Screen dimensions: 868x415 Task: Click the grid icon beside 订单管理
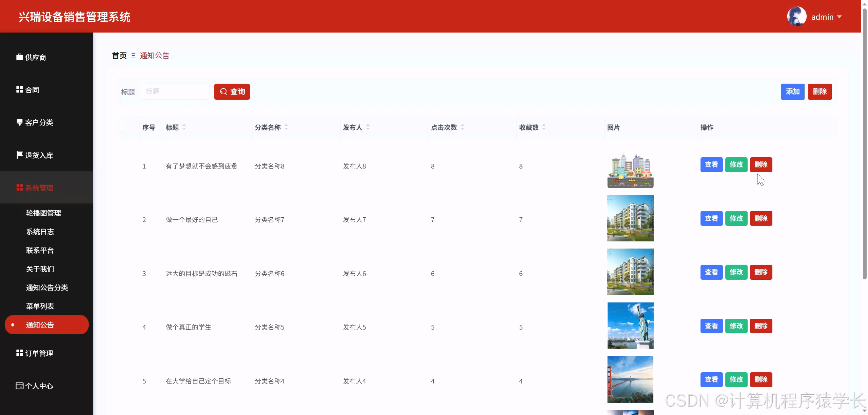pos(20,353)
